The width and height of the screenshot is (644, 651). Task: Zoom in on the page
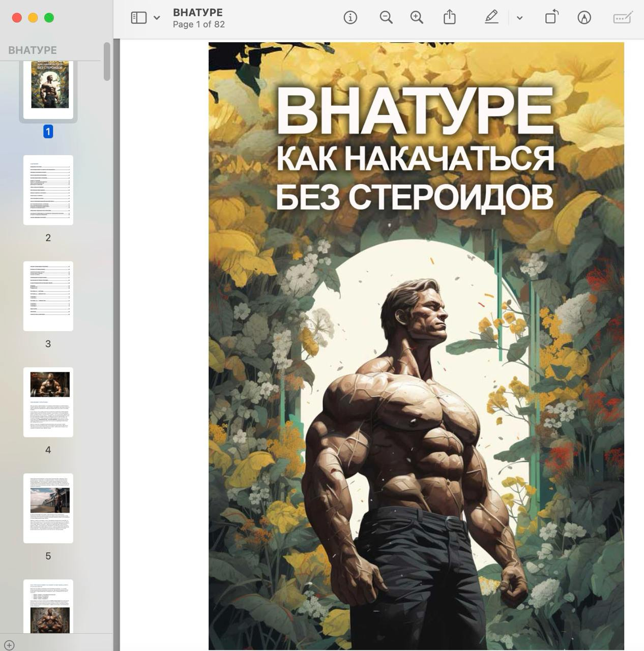click(x=417, y=18)
